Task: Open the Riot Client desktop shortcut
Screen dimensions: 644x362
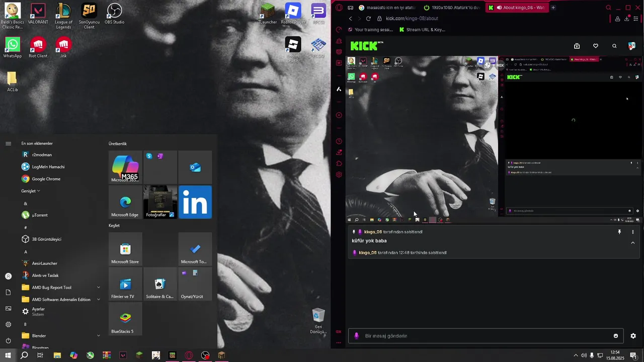Action: [x=38, y=48]
